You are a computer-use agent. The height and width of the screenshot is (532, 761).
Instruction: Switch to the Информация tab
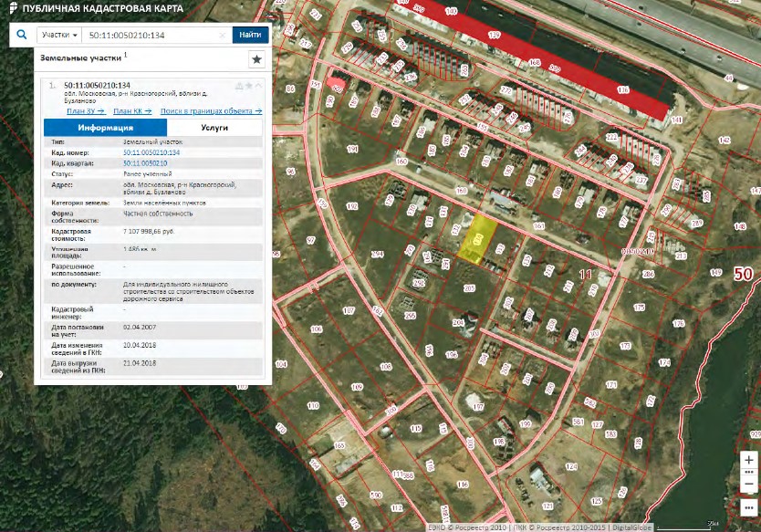(x=105, y=128)
